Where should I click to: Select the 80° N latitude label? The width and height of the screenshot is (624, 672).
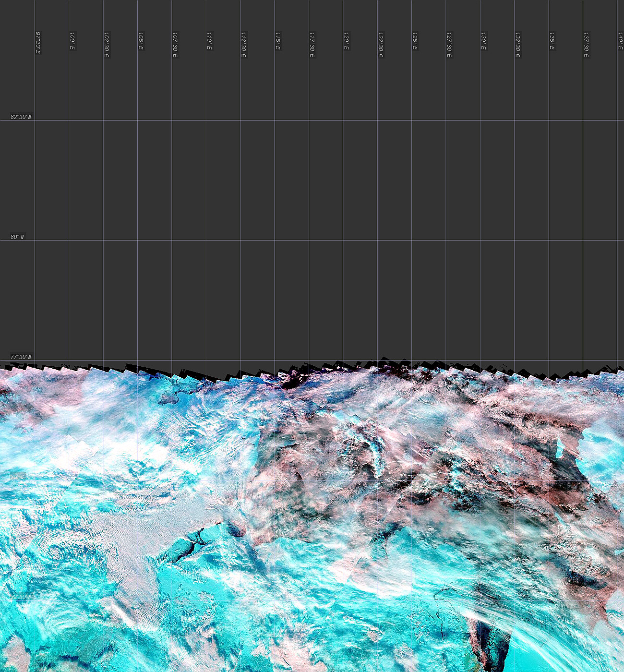pos(17,237)
